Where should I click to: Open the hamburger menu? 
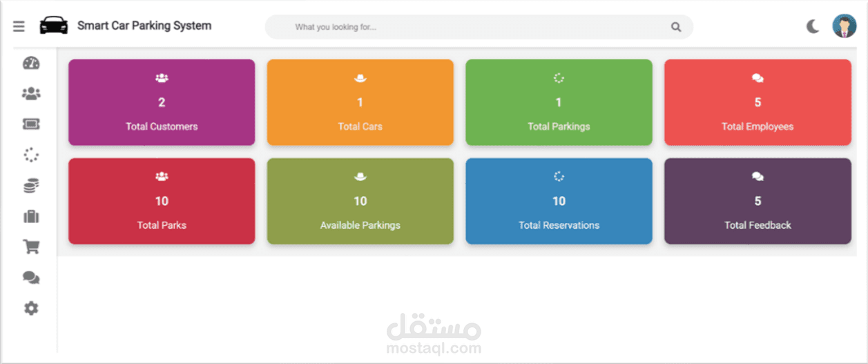pyautogui.click(x=19, y=26)
